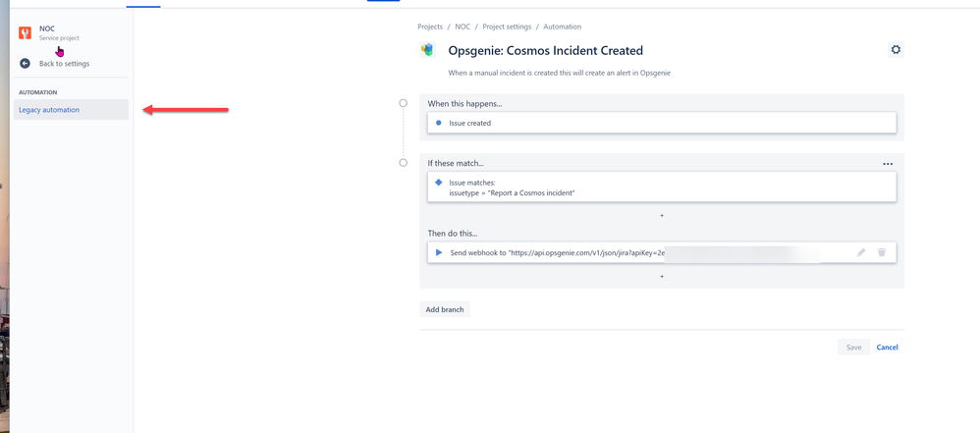Click the If these match... heading
This screenshot has width=980, height=433.
coord(456,164)
